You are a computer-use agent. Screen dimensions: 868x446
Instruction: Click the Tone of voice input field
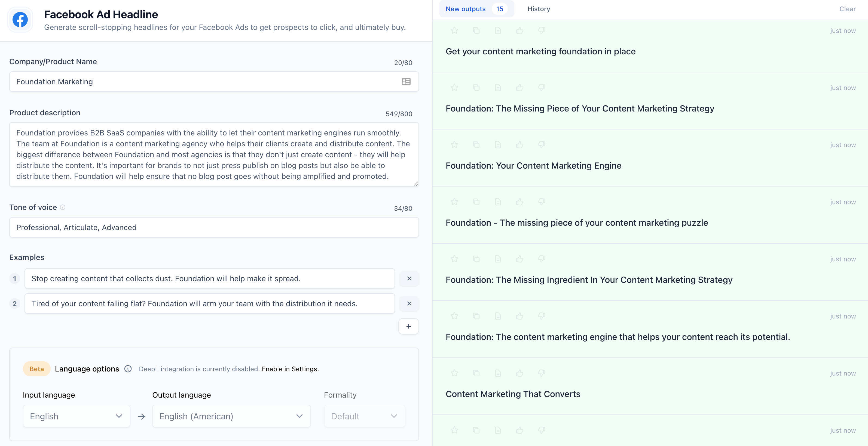click(214, 228)
